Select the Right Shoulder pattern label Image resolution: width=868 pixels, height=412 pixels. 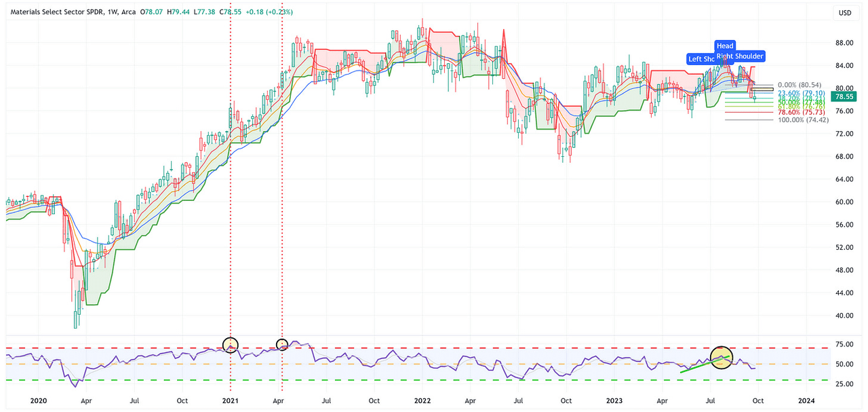[741, 56]
